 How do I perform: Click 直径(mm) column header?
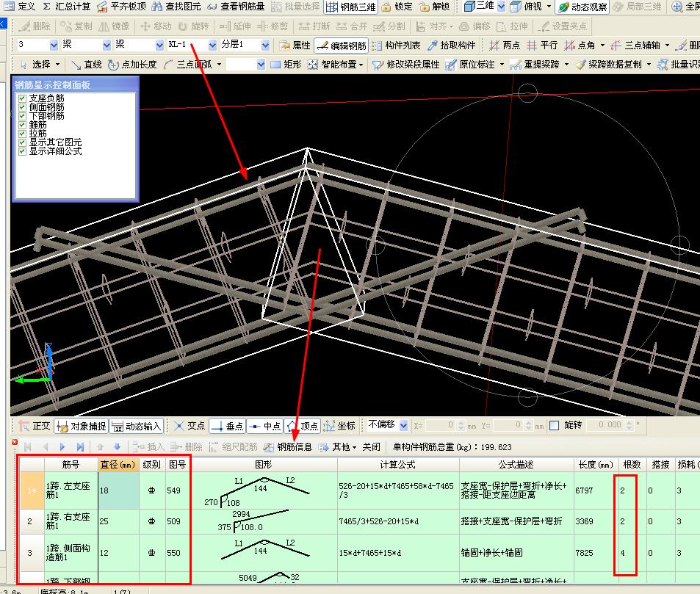(x=118, y=465)
